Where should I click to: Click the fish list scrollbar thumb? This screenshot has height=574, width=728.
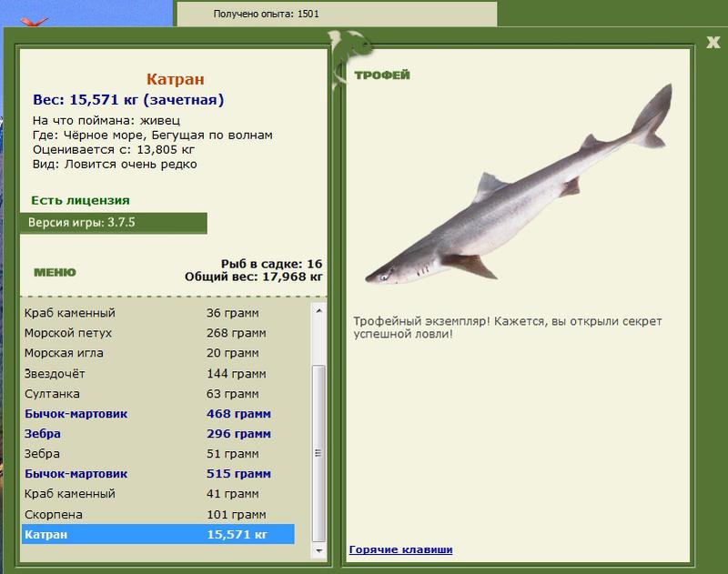(318, 453)
